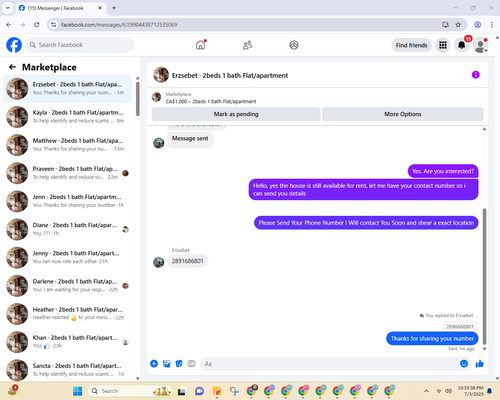500x400 pixels.
Task: Click the Find friends button
Action: 411,45
